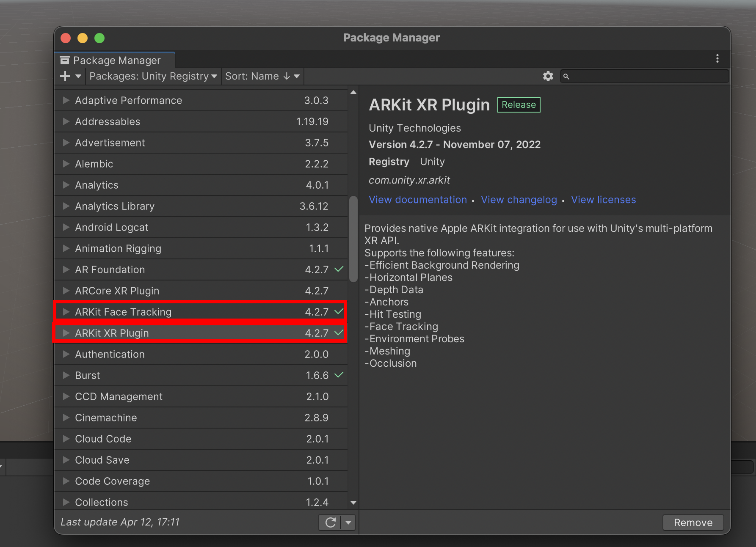Select the Android Logcat package row

201,227
